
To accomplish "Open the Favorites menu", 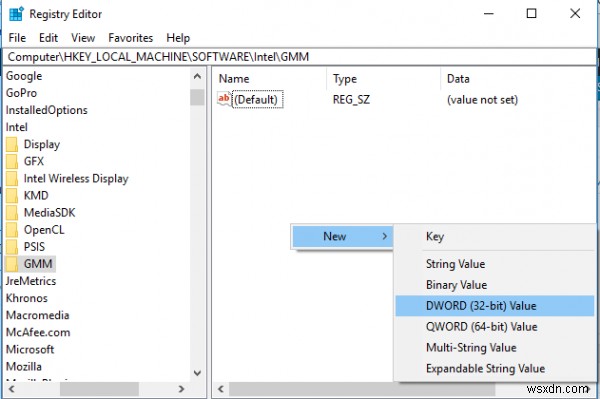I will 131,38.
